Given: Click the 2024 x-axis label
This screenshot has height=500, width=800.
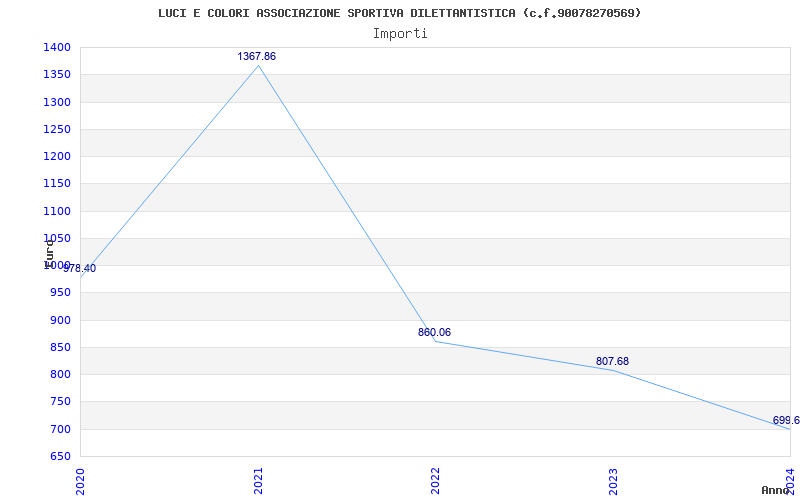Looking at the screenshot, I should pos(790,481).
